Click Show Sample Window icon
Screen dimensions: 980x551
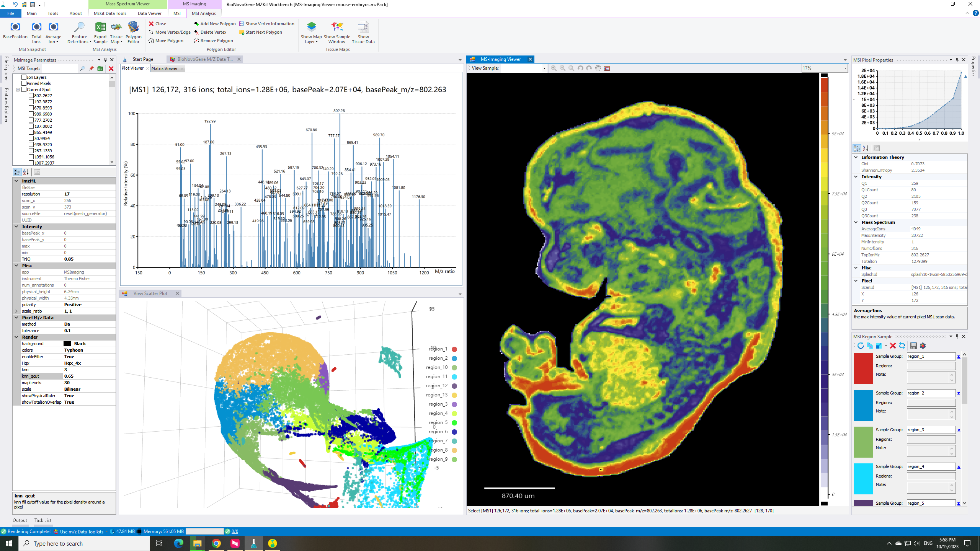337,27
